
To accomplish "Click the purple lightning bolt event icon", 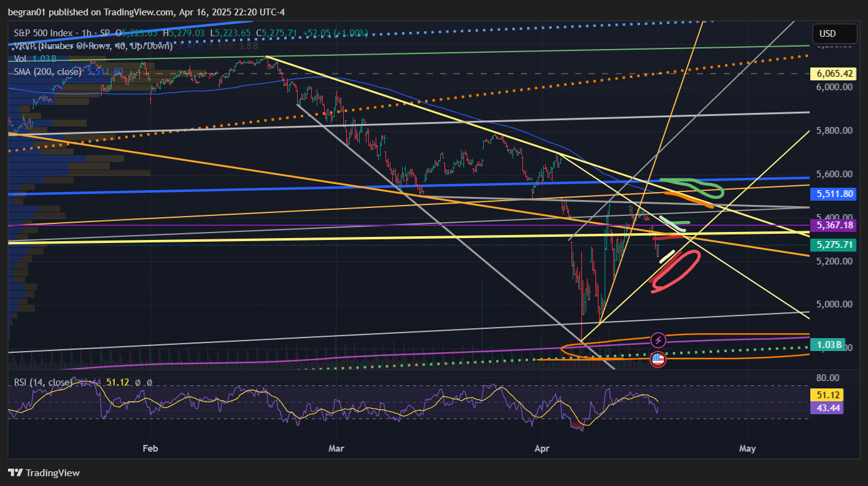I will point(658,339).
